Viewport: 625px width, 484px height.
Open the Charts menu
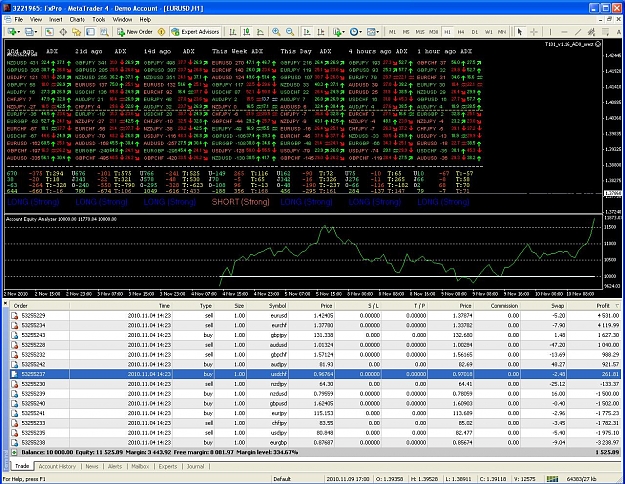pyautogui.click(x=77, y=20)
